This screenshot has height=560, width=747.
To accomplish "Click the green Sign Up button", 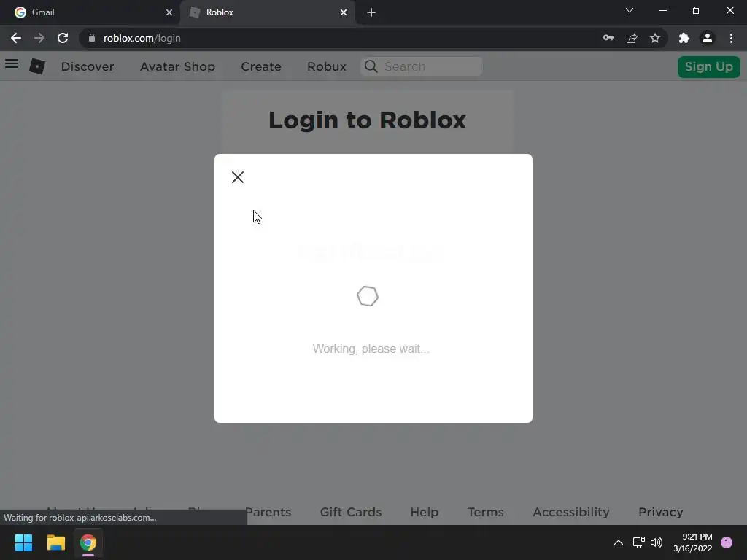I will coord(708,66).
